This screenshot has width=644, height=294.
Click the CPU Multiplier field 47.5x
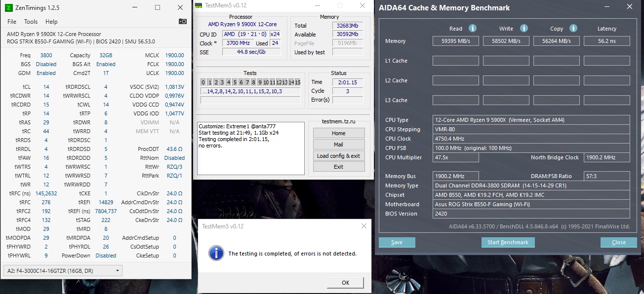point(456,158)
